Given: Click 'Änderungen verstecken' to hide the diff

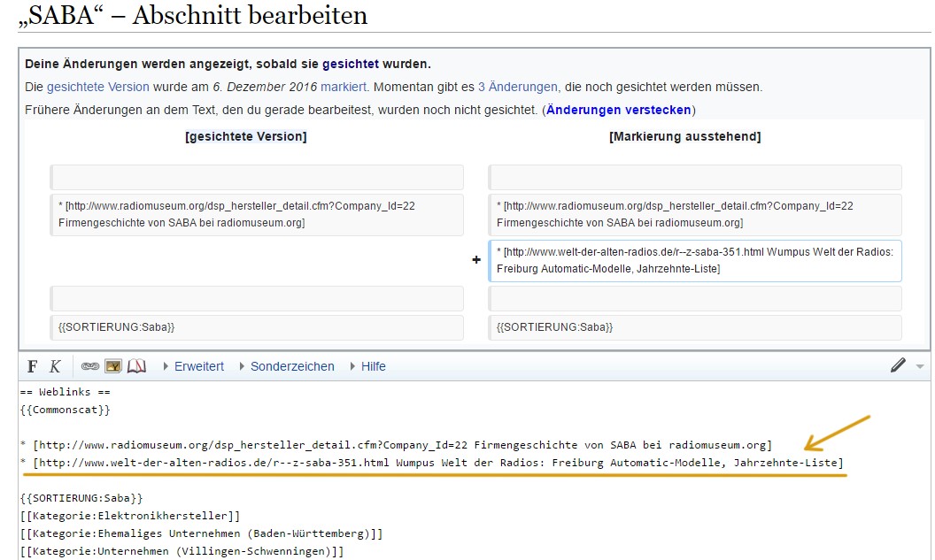Looking at the screenshot, I should click(619, 110).
